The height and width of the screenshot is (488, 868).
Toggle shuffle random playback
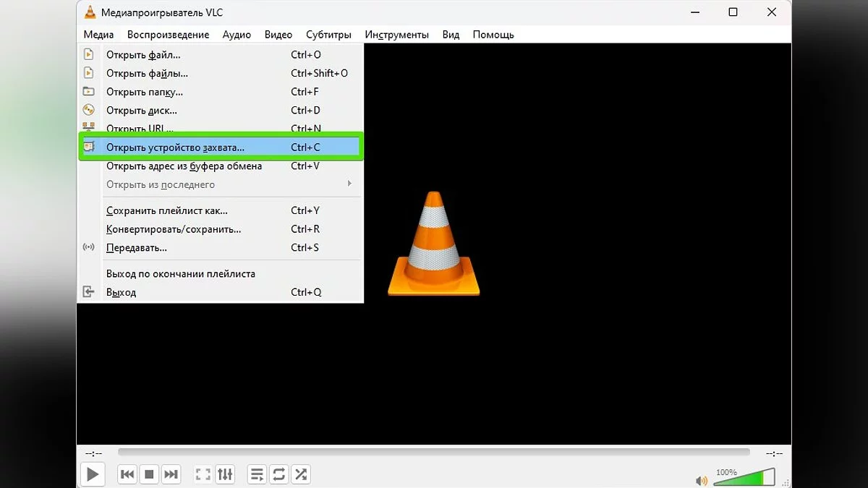300,474
